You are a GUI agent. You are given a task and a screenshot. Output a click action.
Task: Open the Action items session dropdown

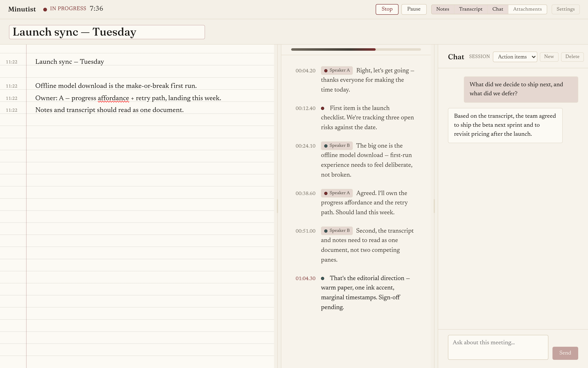(x=515, y=57)
